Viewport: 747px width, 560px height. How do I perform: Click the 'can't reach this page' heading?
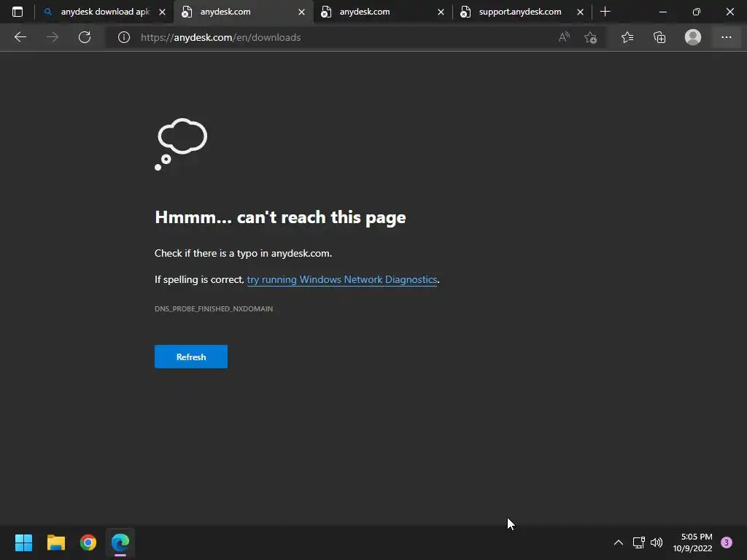click(281, 217)
